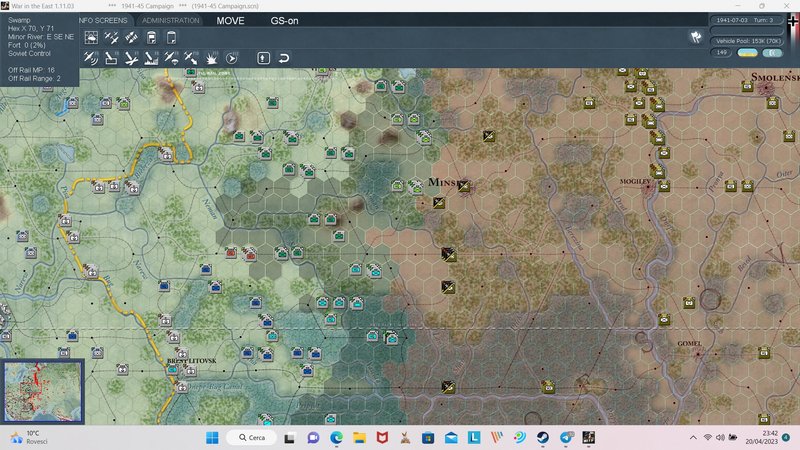The image size is (800, 450).
Task: Open File Explorer from the taskbar
Action: pyautogui.click(x=360, y=437)
